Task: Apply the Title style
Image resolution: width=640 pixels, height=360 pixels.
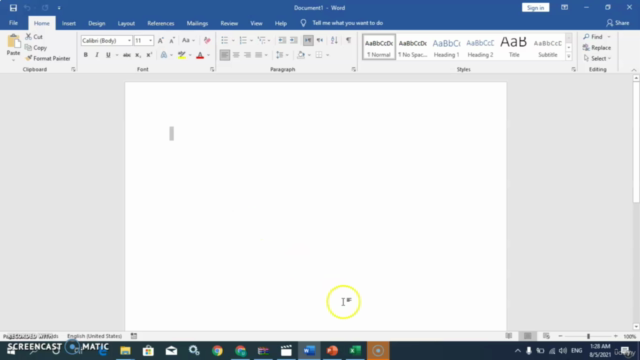Action: [514, 47]
